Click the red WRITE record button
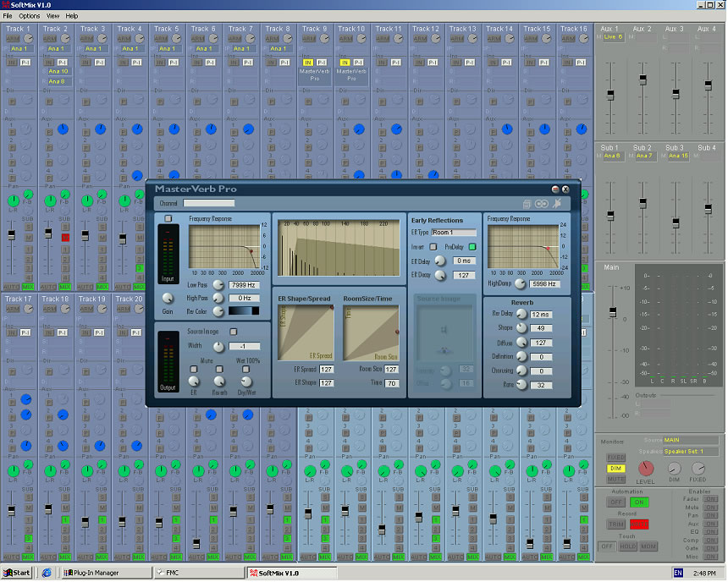 (639, 525)
